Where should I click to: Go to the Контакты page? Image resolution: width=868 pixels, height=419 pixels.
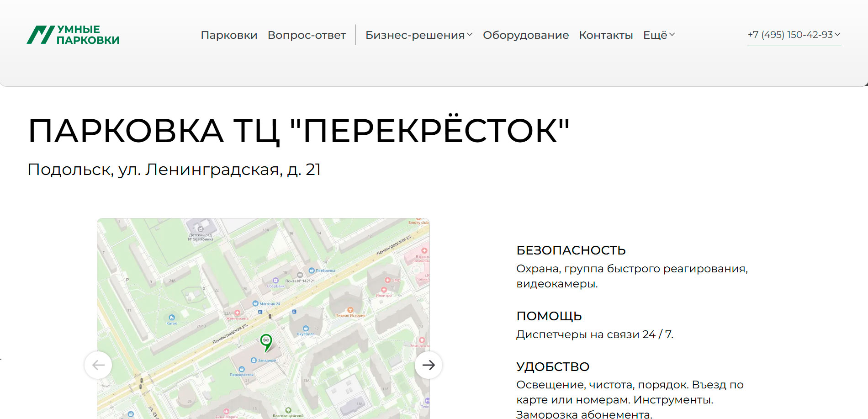pos(606,35)
